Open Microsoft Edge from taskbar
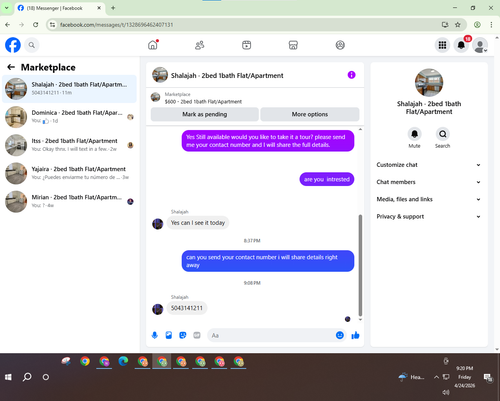 point(123,361)
